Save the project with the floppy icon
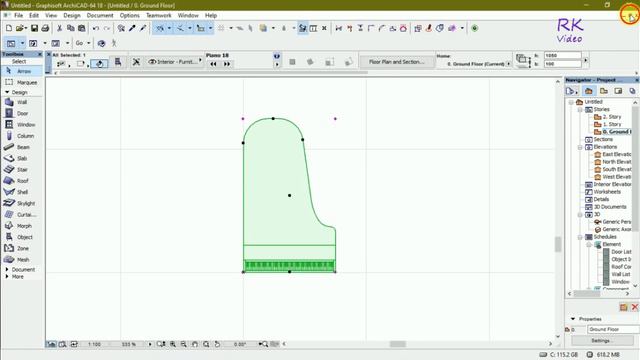640x360 pixels. [34, 28]
